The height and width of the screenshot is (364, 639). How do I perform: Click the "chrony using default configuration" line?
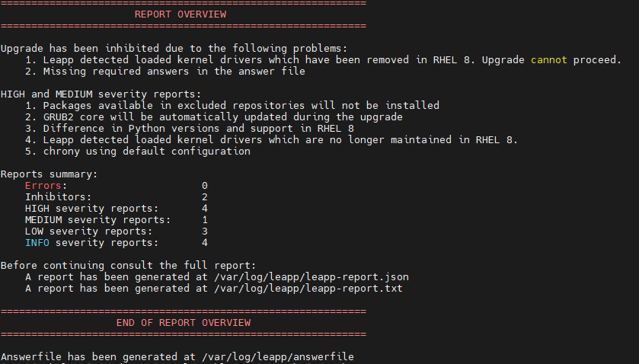146,152
